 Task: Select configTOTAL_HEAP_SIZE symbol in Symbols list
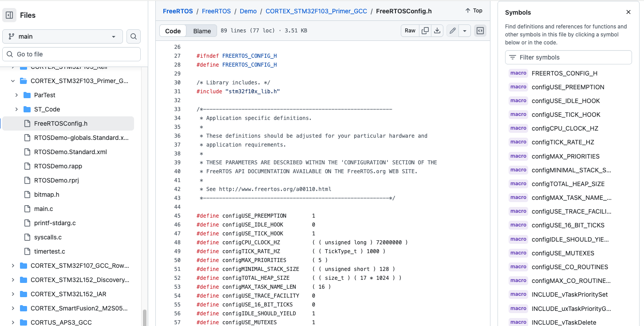click(x=568, y=184)
